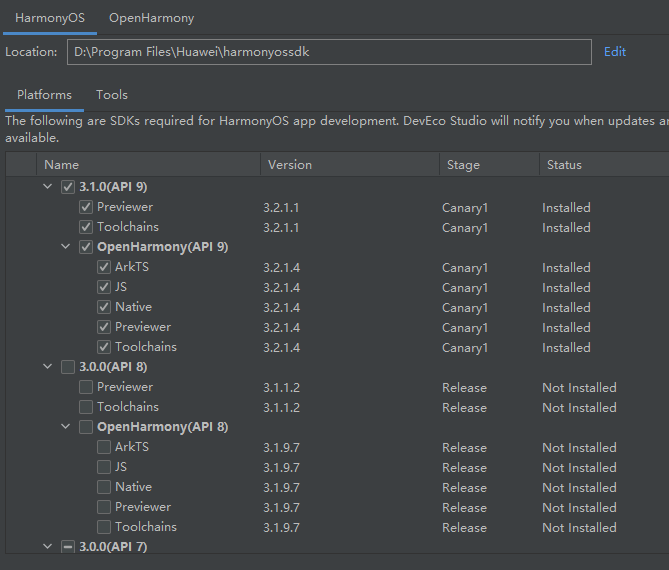669x570 pixels.
Task: Click the Version column header
Action: pos(350,165)
